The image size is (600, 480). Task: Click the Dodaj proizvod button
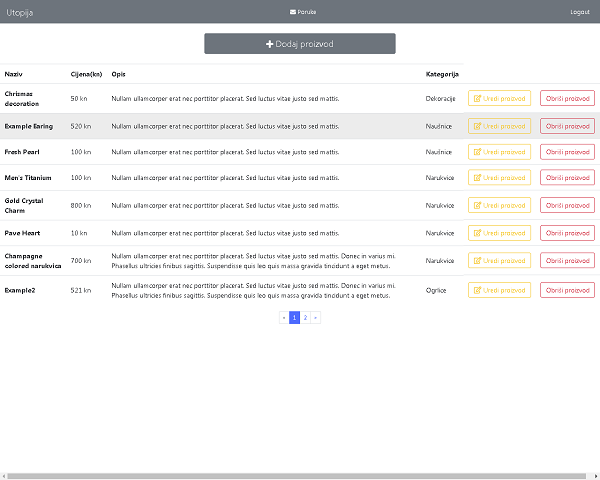point(300,44)
